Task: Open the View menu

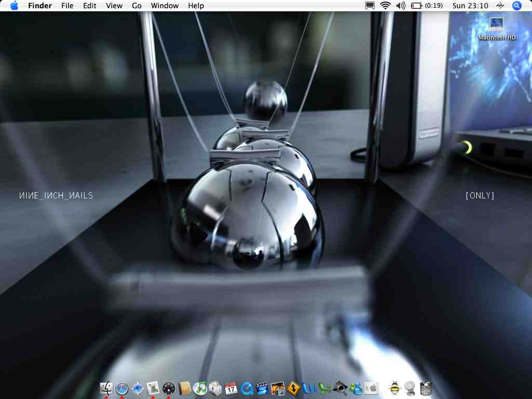Action: point(114,6)
